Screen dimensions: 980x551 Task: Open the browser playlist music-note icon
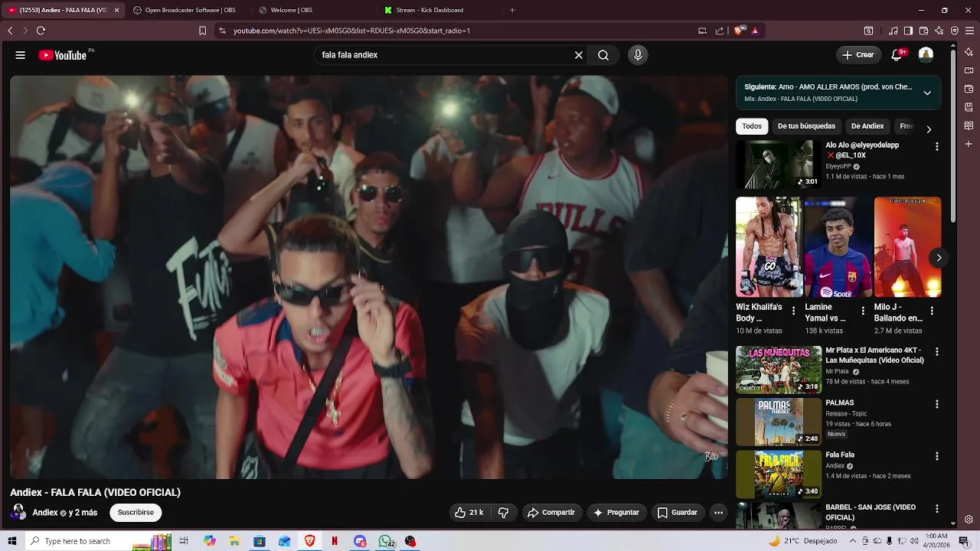click(x=893, y=31)
